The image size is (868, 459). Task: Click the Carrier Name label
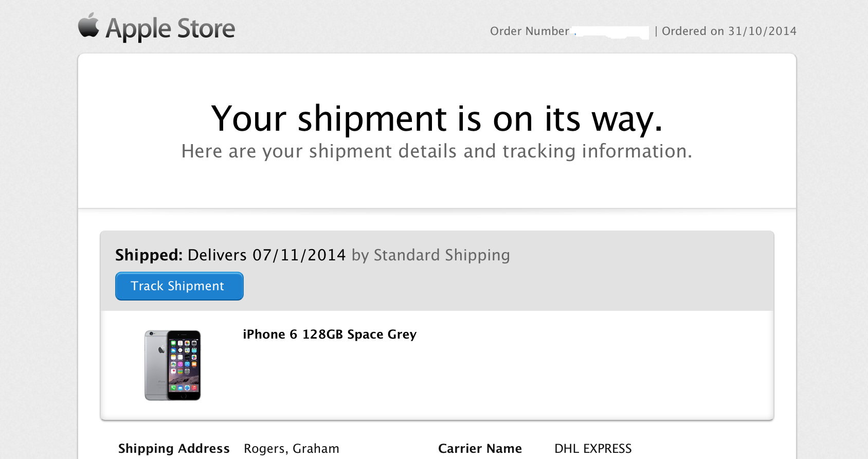click(480, 449)
